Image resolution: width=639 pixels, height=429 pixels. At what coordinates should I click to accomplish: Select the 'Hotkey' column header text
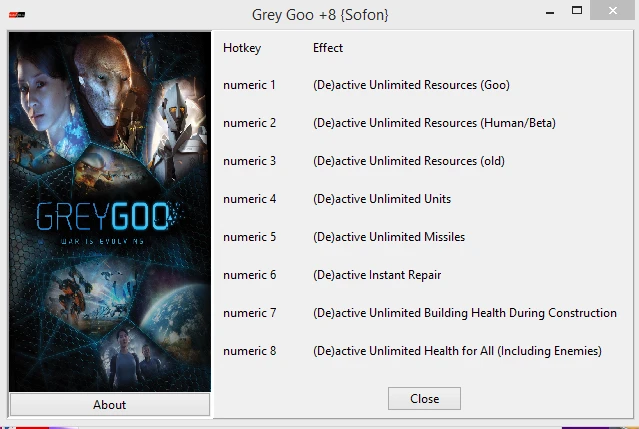pyautogui.click(x=242, y=48)
